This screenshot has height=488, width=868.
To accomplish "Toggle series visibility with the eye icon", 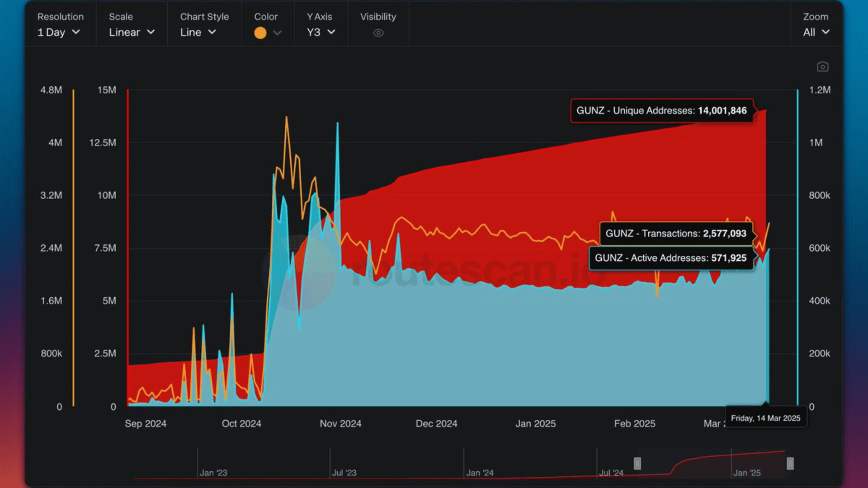I will [x=377, y=33].
